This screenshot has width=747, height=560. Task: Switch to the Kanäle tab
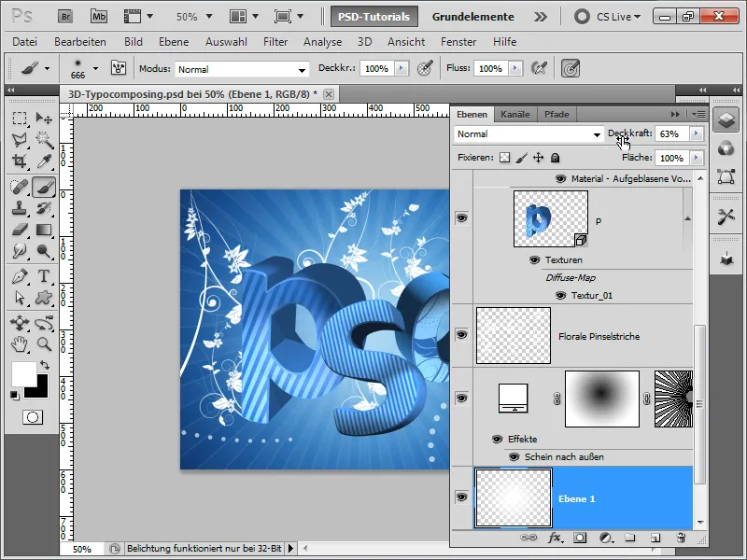click(x=515, y=114)
